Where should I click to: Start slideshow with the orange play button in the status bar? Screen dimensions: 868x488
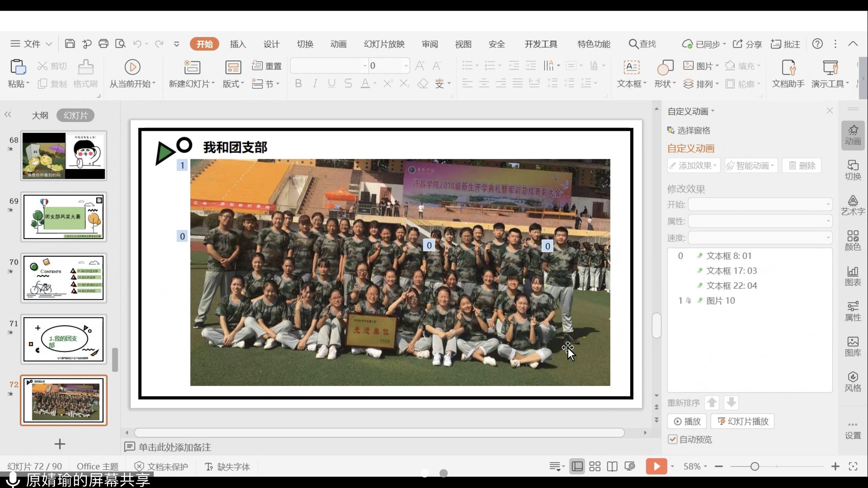click(656, 466)
